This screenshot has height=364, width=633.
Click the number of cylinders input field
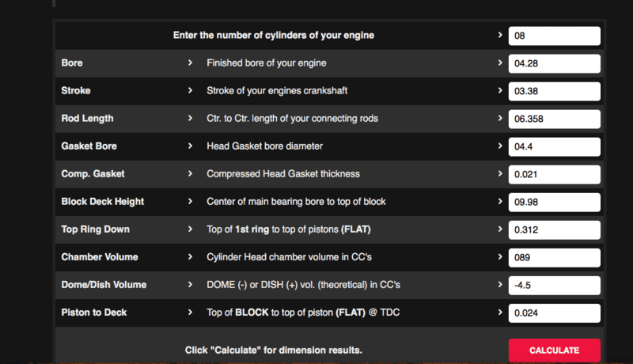[x=554, y=36]
